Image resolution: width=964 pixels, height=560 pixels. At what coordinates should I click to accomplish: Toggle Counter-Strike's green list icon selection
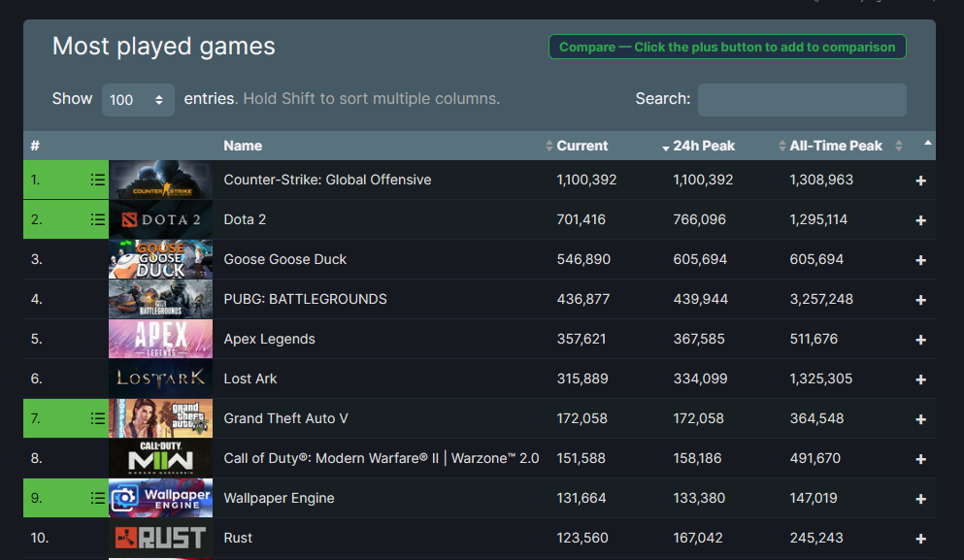97,180
